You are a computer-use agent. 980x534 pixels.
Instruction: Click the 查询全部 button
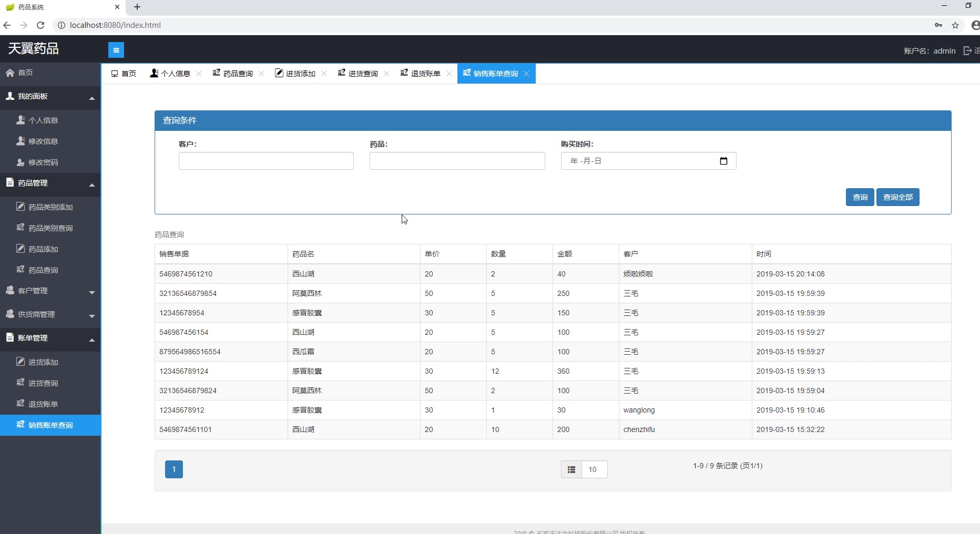pos(898,197)
